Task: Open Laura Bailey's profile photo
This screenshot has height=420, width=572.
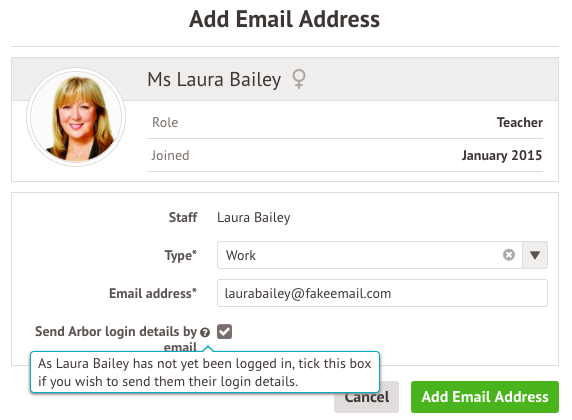Action: pyautogui.click(x=76, y=117)
